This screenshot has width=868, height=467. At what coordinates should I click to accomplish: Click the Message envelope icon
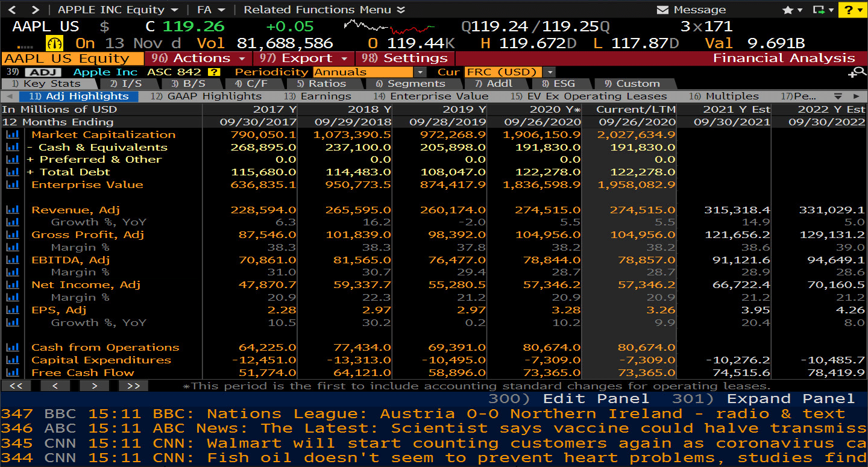(x=663, y=10)
